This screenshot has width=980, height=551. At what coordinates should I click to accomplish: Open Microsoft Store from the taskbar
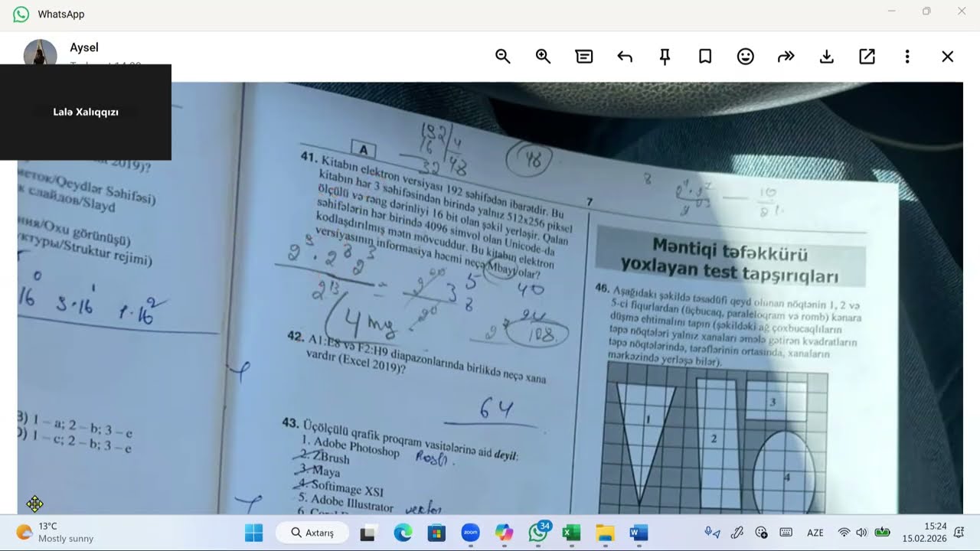[436, 533]
